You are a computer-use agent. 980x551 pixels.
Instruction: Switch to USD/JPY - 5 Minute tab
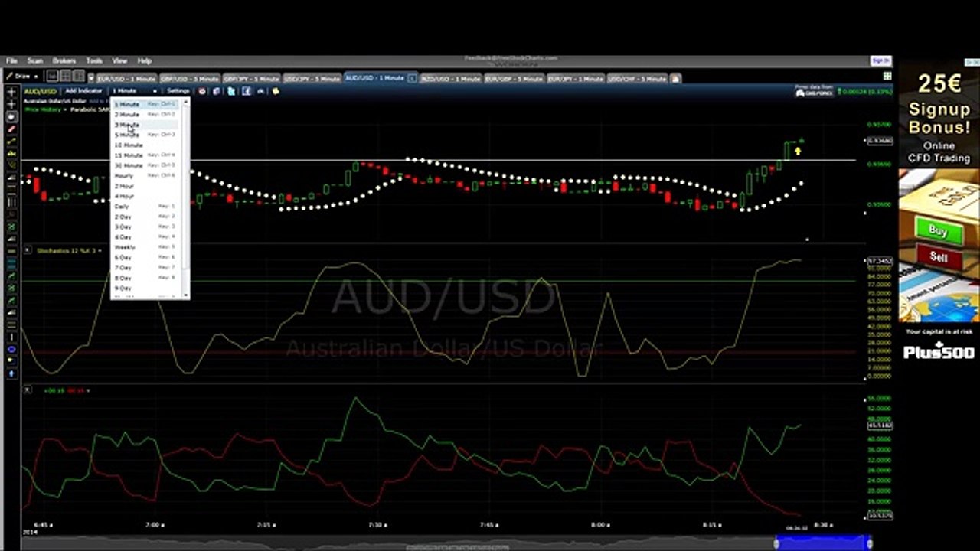pos(313,78)
